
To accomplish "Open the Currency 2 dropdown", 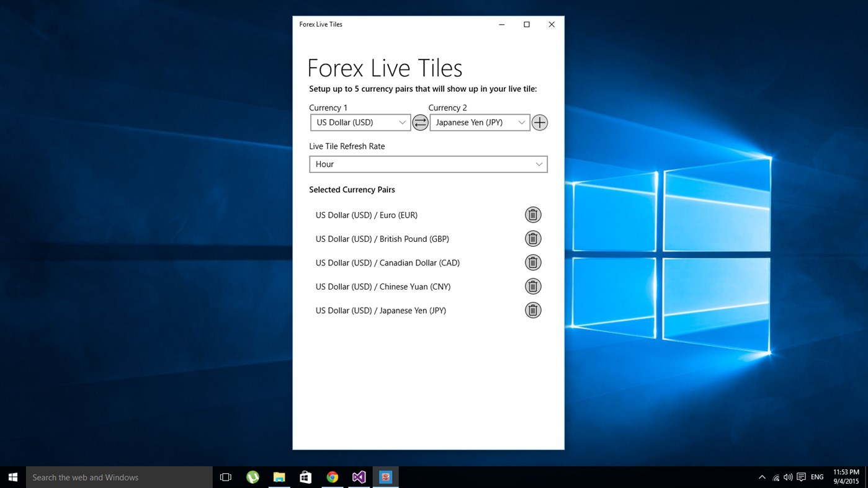I will point(479,122).
